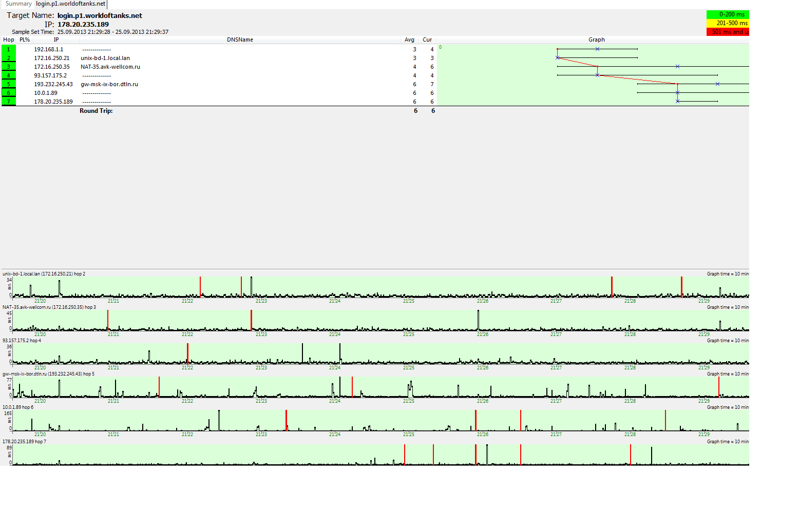Select hop 6 green number cell
Screen dimensions: 799x532
9,93
